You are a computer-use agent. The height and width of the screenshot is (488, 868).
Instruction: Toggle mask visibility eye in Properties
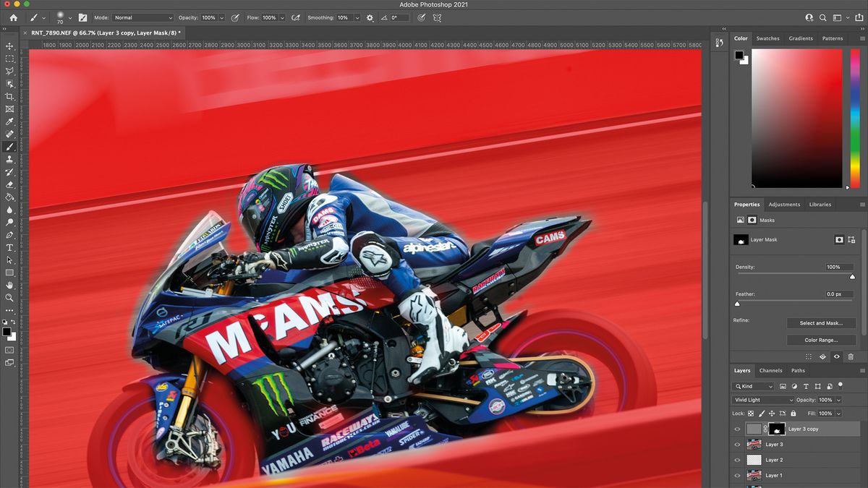click(x=837, y=356)
